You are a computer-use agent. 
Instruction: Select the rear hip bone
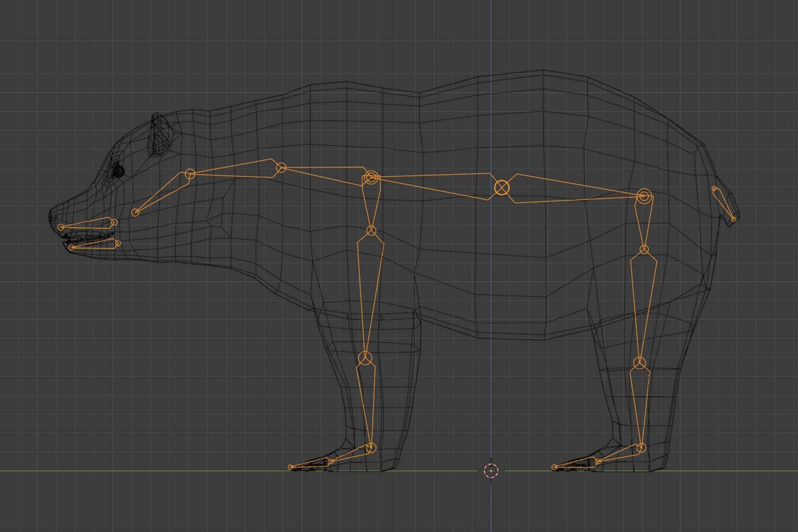click(644, 222)
